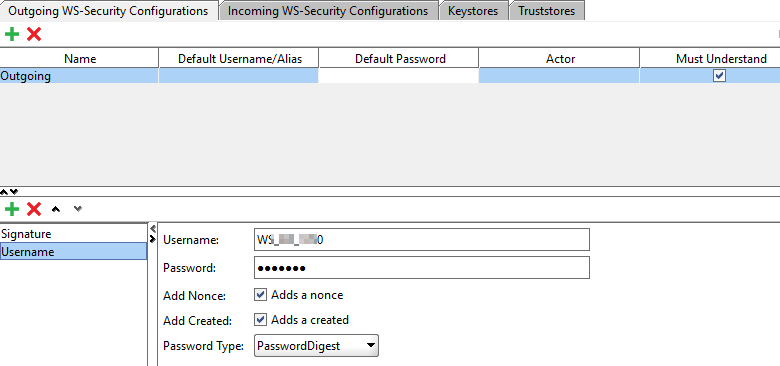The width and height of the screenshot is (780, 366).
Task: Delete the selected outgoing configuration
Action: (x=34, y=34)
